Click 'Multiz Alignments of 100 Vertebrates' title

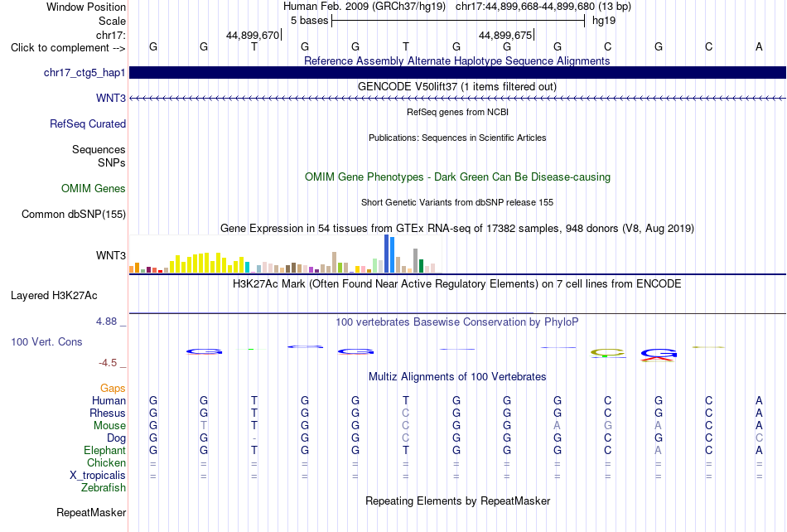click(x=457, y=376)
